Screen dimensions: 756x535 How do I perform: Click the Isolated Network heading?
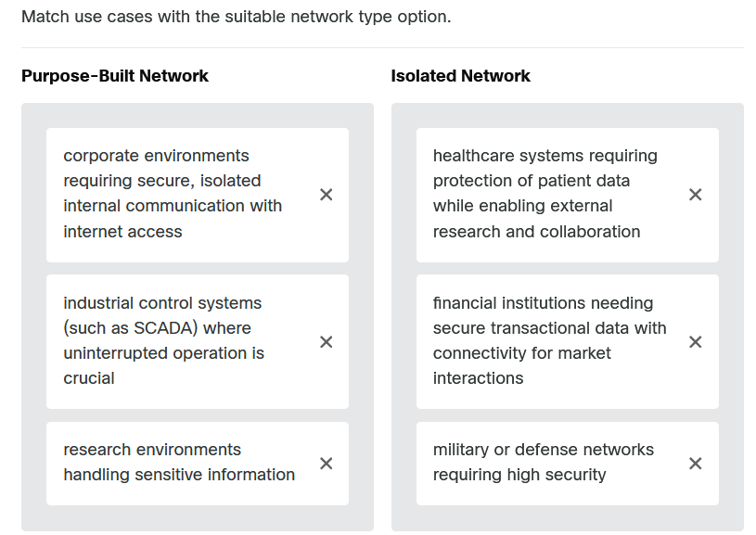[x=460, y=75]
